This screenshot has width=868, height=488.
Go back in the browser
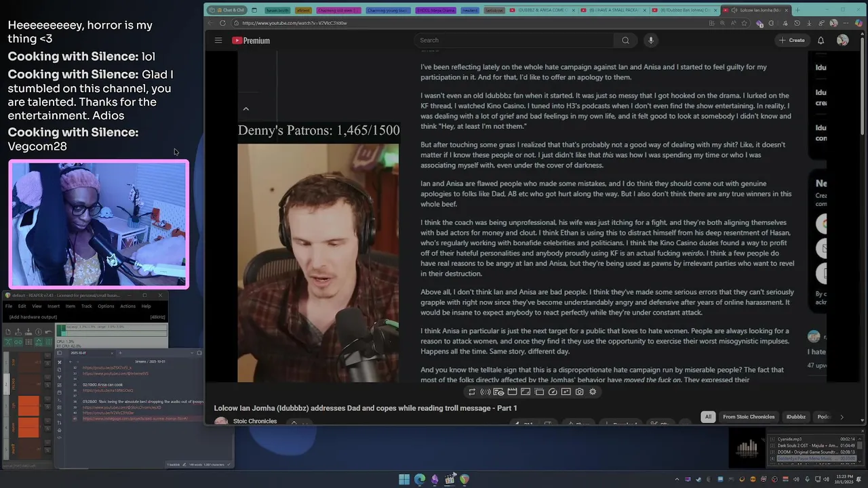pos(212,23)
